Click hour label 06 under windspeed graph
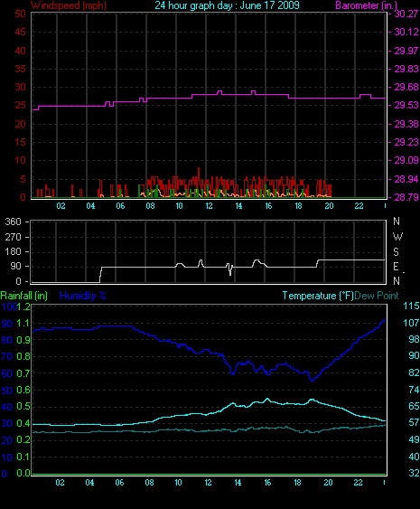Screen dimensions: 420x509 (120, 206)
